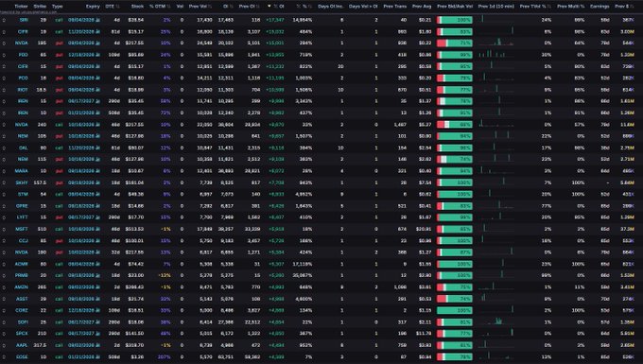Select the "+17,347" OI change value
Image resolution: width=643 pixels, height=364 pixels.
275,20
